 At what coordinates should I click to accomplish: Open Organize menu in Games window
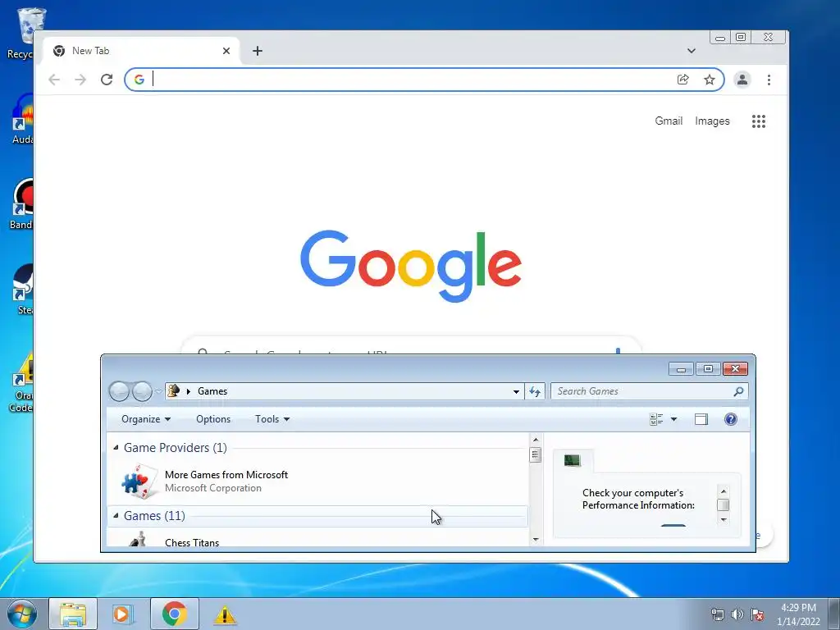pyautogui.click(x=146, y=419)
